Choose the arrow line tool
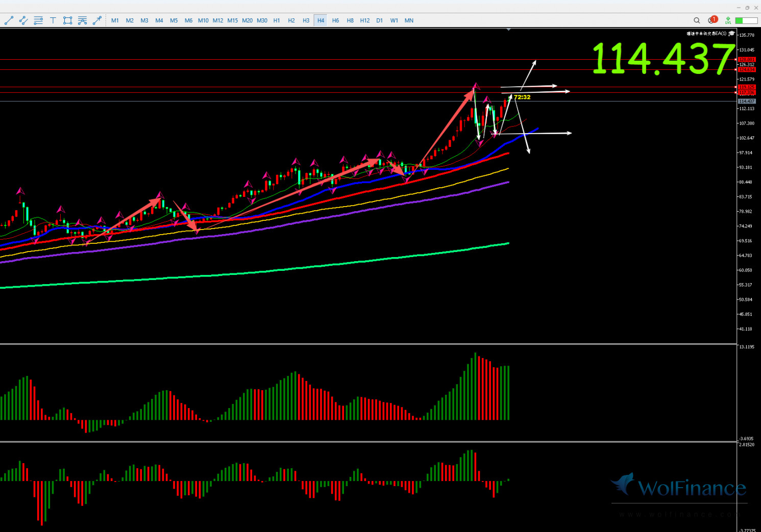The height and width of the screenshot is (532, 761). point(97,20)
